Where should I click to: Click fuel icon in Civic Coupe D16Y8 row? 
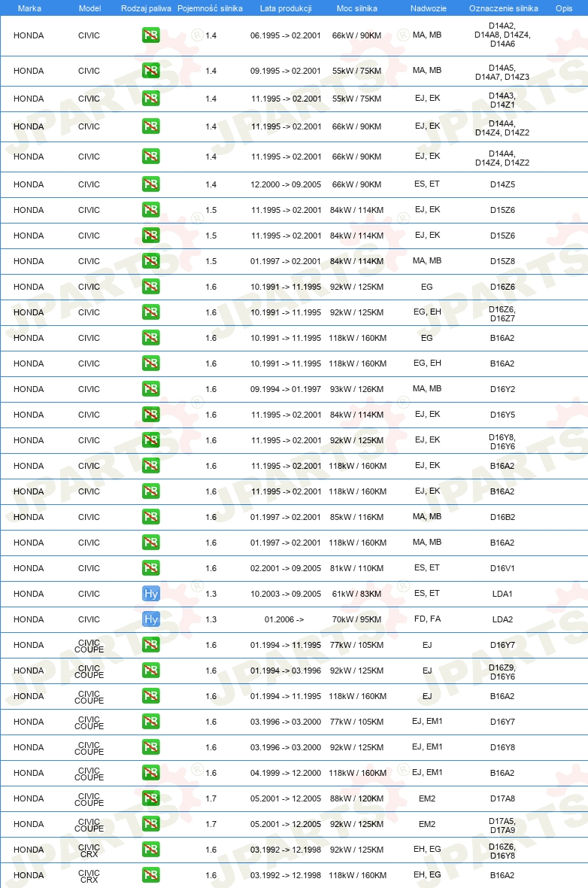pos(150,747)
